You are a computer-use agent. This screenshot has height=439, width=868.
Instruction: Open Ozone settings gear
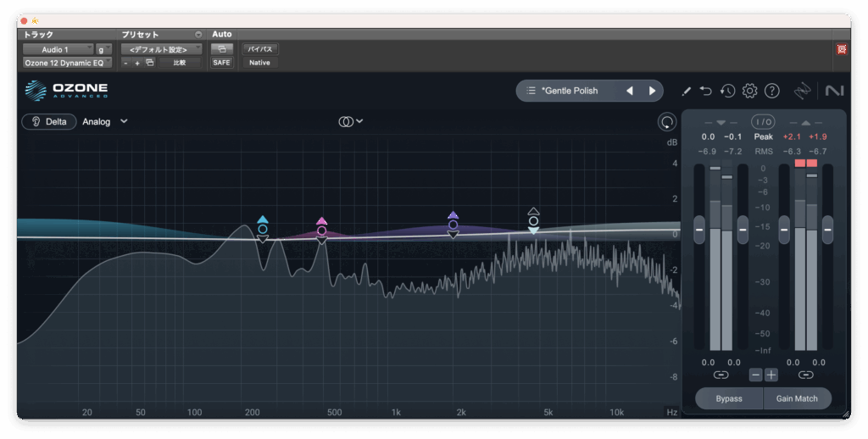(749, 91)
